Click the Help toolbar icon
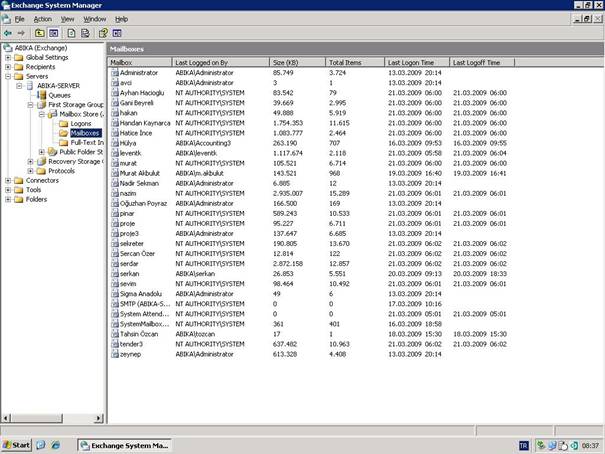 (x=103, y=33)
